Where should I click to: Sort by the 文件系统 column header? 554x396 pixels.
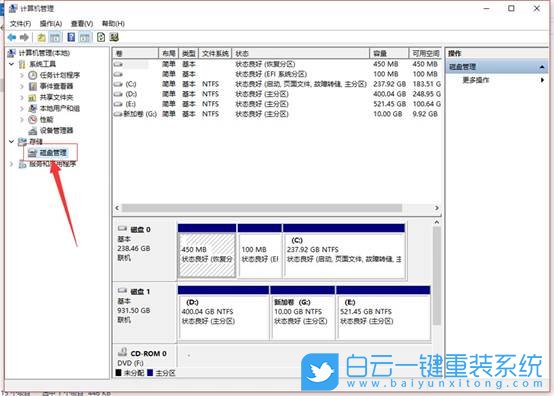pos(215,53)
